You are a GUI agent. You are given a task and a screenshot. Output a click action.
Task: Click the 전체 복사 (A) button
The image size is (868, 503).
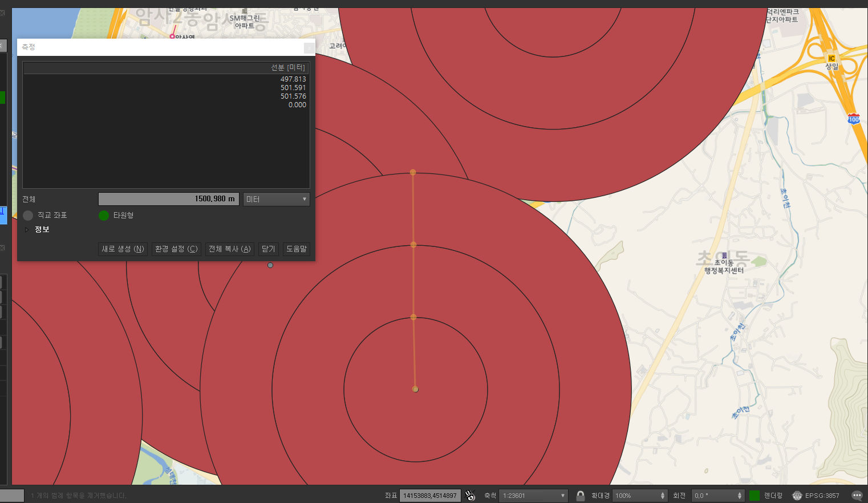[230, 249]
